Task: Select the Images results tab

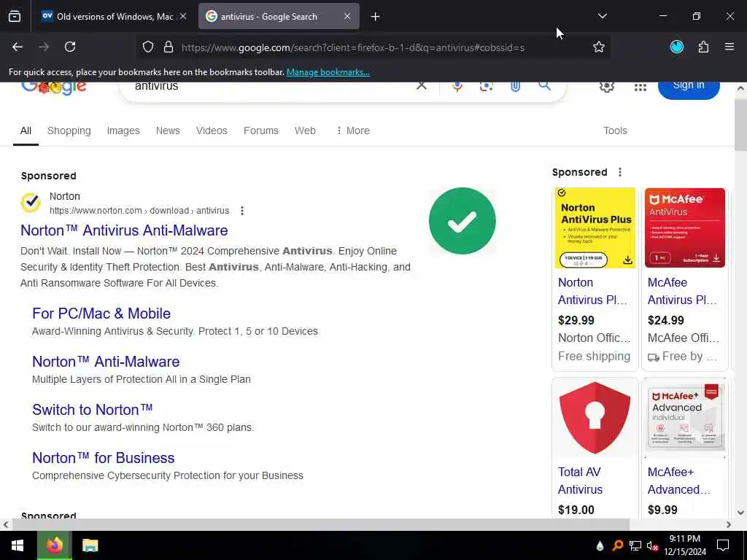Action: click(x=123, y=131)
